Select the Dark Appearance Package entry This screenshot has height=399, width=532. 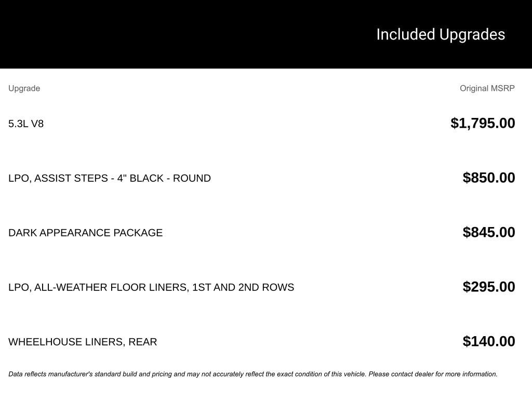[x=85, y=233]
